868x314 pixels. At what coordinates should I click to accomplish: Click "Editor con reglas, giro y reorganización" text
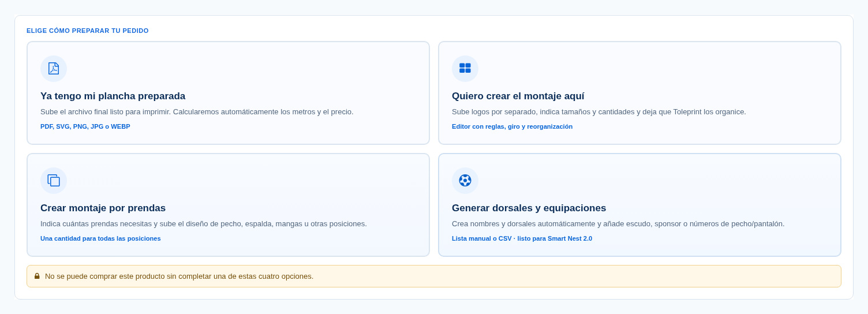click(x=512, y=126)
